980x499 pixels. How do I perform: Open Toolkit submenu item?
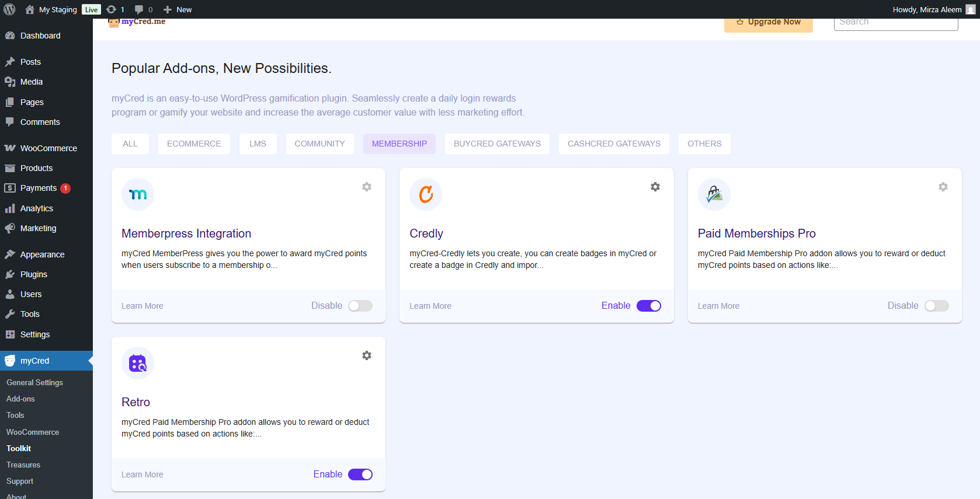19,448
